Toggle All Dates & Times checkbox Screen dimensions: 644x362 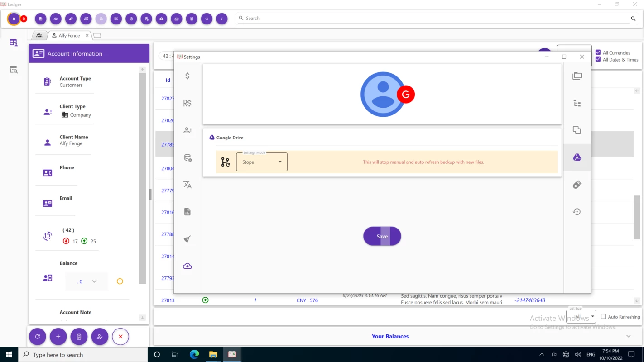598,59
